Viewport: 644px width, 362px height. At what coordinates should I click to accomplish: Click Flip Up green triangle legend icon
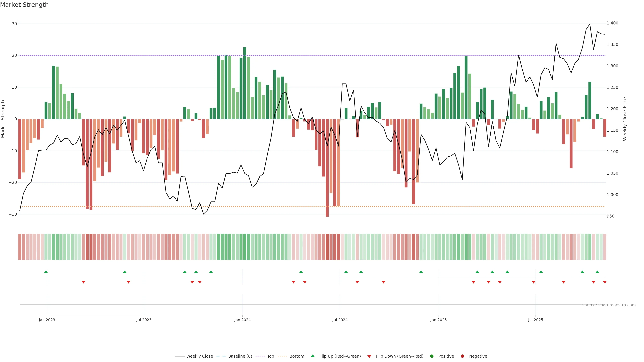click(312, 356)
